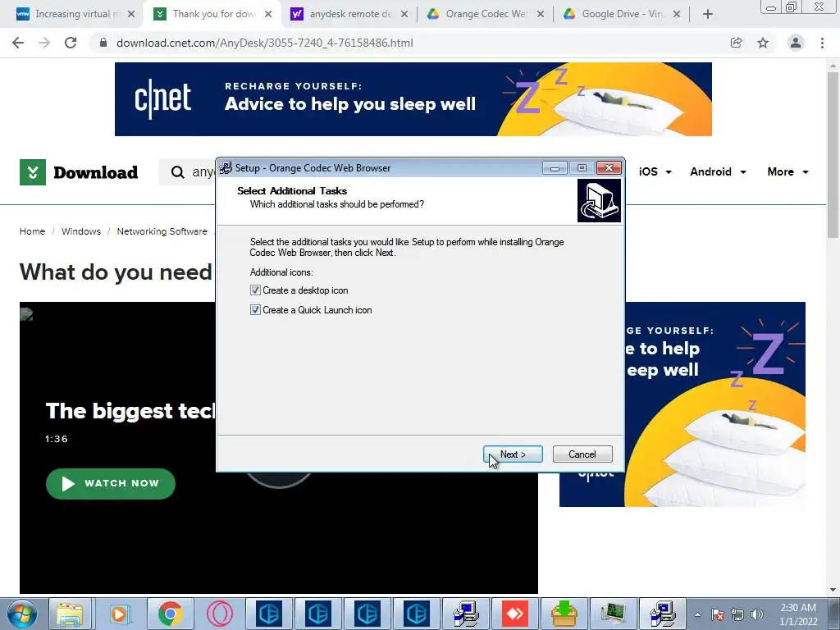Click the site lock icon
Viewport: 840px width, 630px height.
103,43
